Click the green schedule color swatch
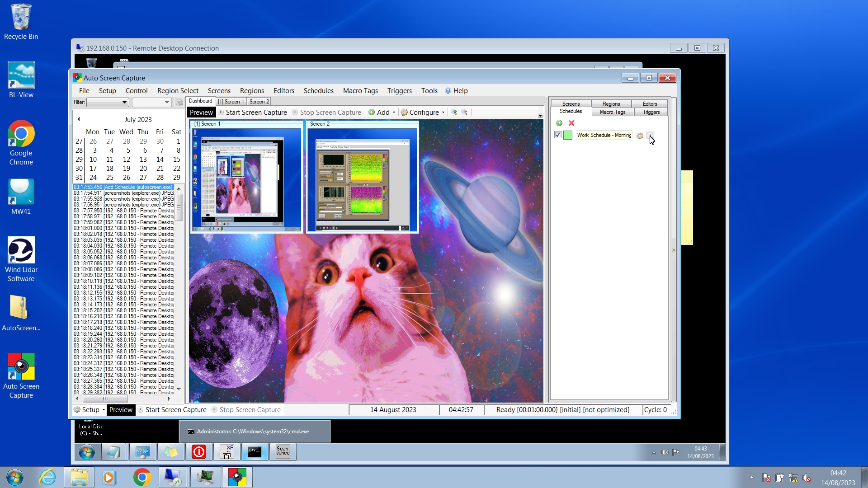Image resolution: width=868 pixels, height=488 pixels. point(568,135)
